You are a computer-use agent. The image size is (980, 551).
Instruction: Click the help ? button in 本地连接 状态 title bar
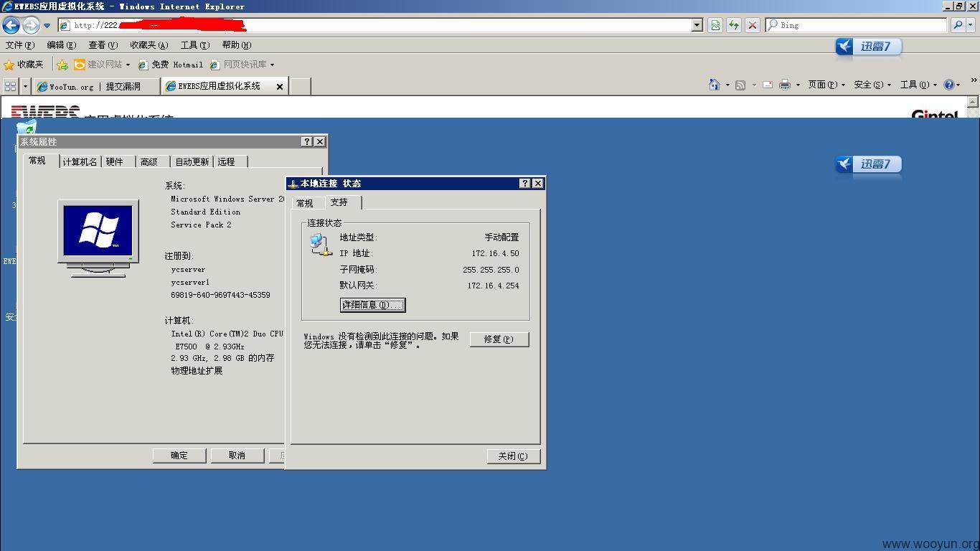click(x=525, y=184)
